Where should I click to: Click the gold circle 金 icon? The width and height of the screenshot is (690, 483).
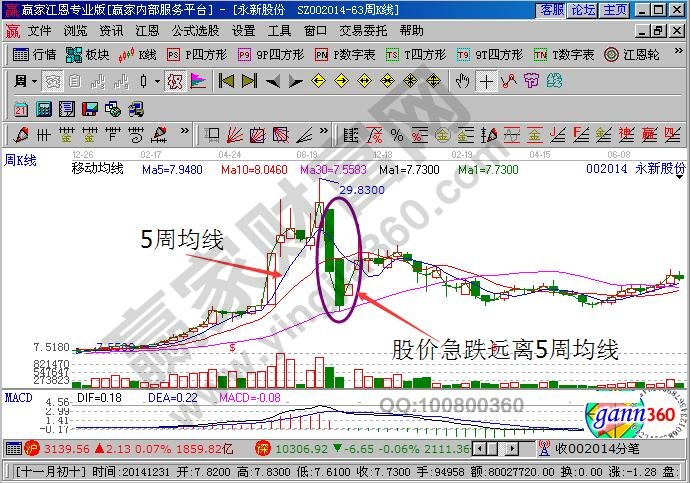443,135
